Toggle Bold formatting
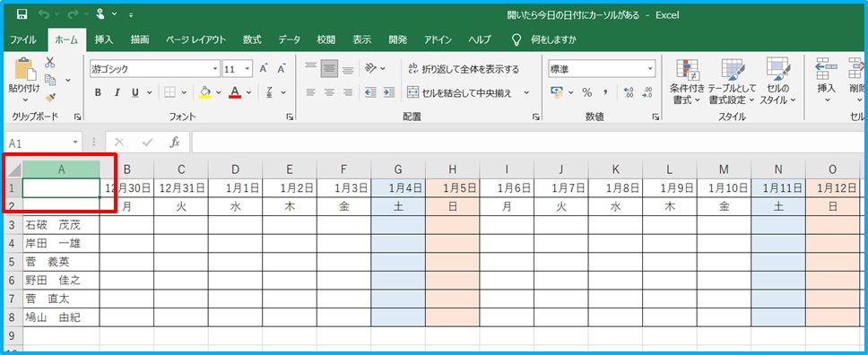The width and height of the screenshot is (868, 355). pos(98,92)
